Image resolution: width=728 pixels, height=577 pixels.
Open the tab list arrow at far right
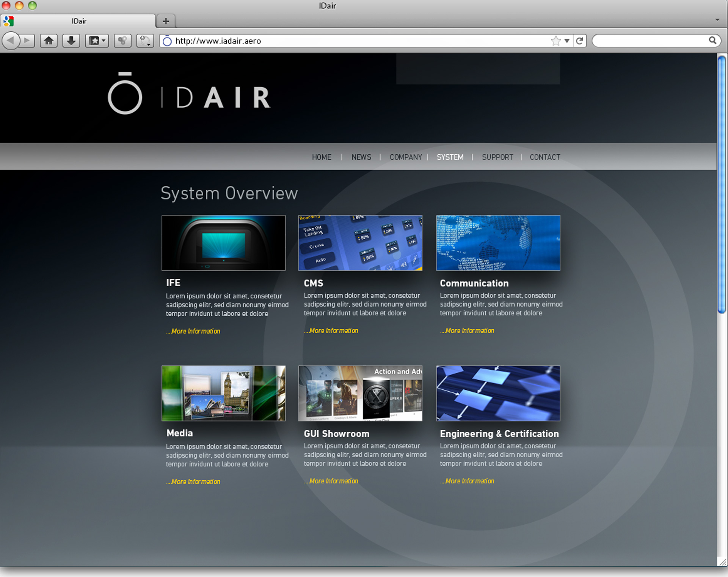[x=717, y=20]
